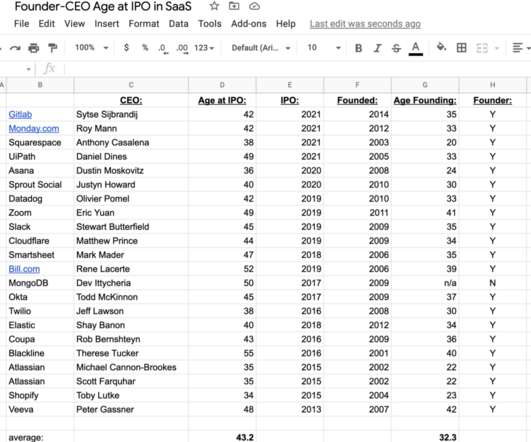Open the Tools menu
The image size is (531, 442).
[210, 24]
